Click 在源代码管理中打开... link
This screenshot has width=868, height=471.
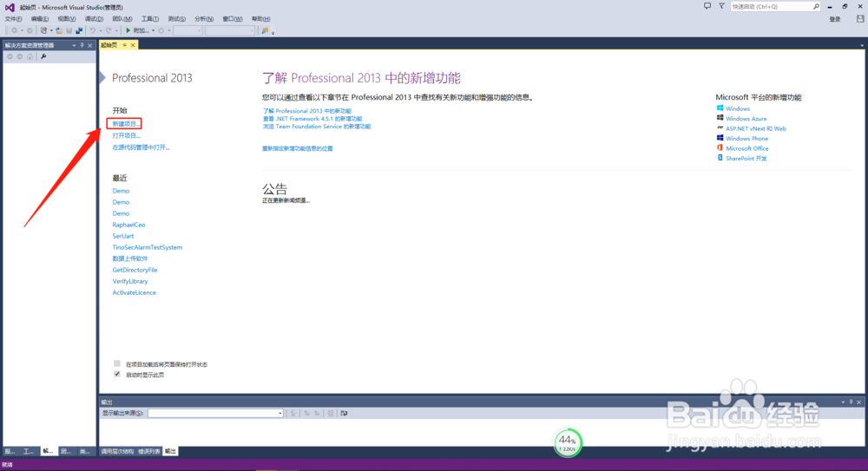141,147
